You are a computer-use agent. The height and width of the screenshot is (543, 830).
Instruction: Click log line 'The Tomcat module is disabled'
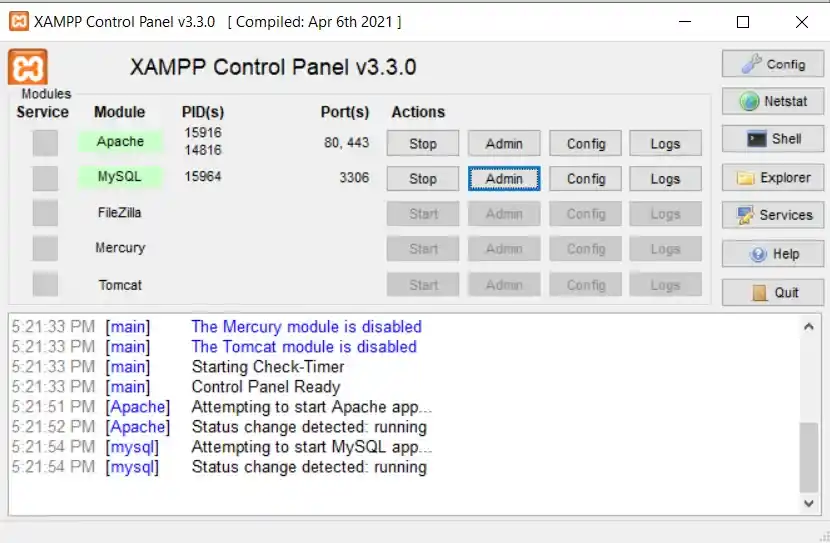coord(304,347)
